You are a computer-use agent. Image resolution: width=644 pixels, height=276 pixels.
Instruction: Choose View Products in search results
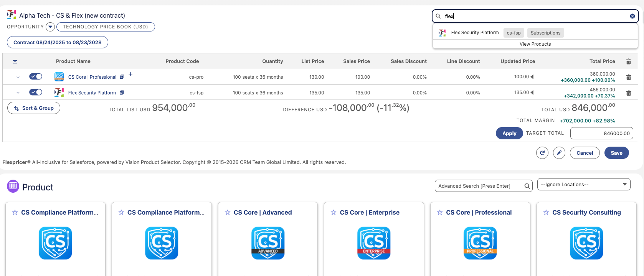click(x=535, y=44)
